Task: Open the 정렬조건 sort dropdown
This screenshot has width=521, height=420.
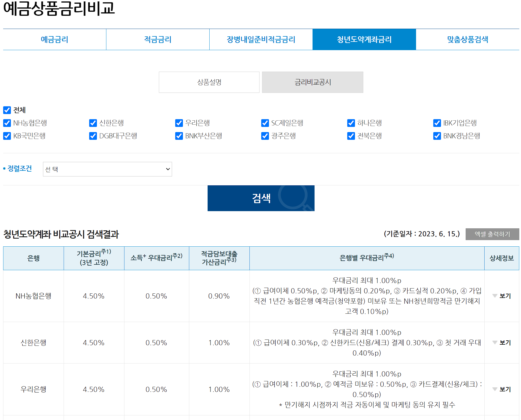Action: pos(107,169)
